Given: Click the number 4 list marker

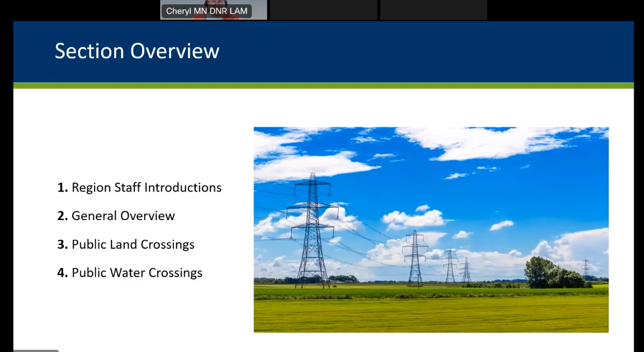Looking at the screenshot, I should point(62,273).
